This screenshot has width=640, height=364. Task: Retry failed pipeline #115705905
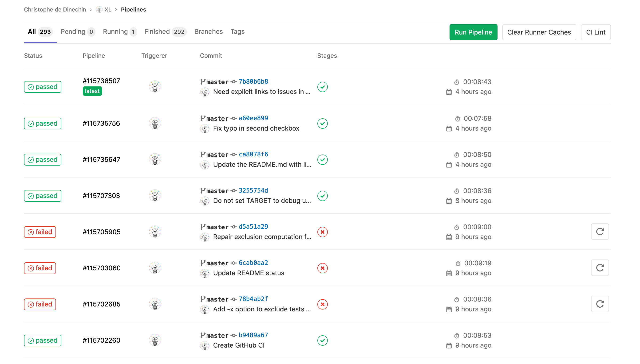[x=600, y=232]
